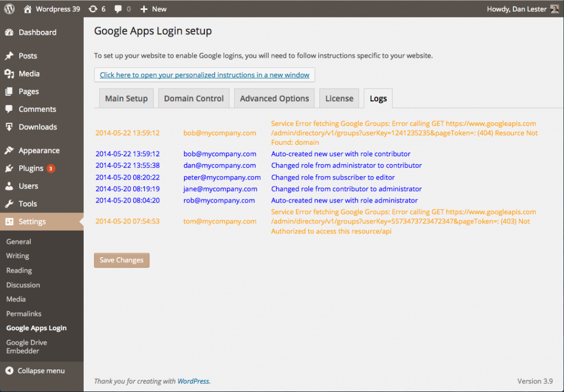The image size is (564, 392).
Task: Follow the WordPress footer link
Action: click(x=193, y=381)
